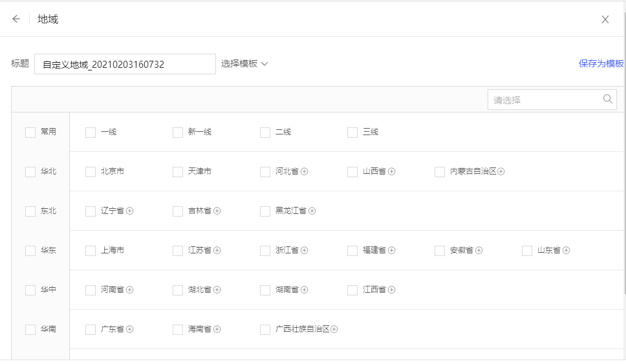This screenshot has width=626, height=364.
Task: Check the 东北 region checkbox
Action: click(x=30, y=211)
